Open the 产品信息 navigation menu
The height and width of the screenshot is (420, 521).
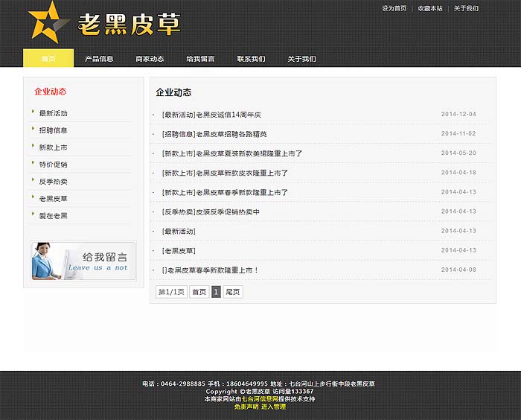coord(99,59)
